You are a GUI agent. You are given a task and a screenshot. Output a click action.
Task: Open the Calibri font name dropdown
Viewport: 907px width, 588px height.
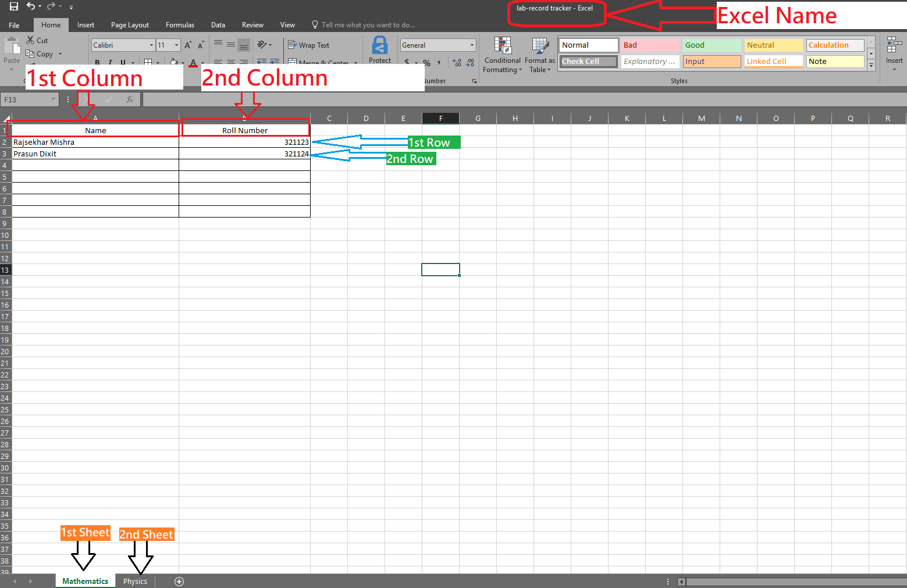point(151,45)
